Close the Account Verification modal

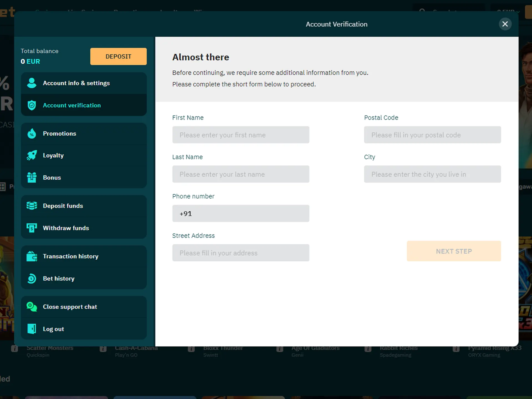click(505, 24)
